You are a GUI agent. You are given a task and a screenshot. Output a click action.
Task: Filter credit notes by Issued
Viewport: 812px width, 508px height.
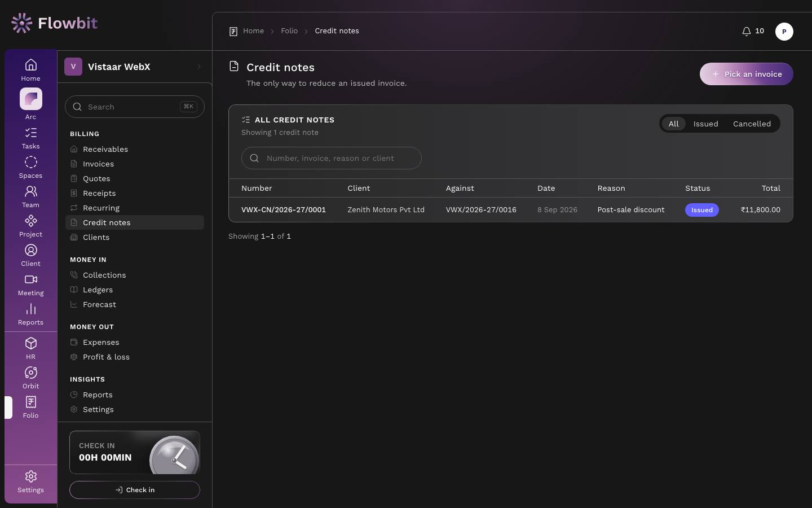click(x=705, y=124)
